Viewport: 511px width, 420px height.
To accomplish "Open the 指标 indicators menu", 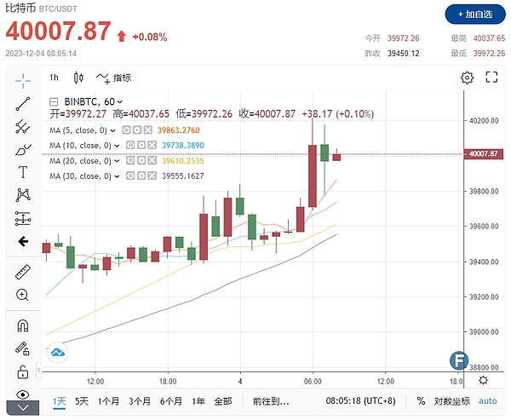I will (114, 78).
